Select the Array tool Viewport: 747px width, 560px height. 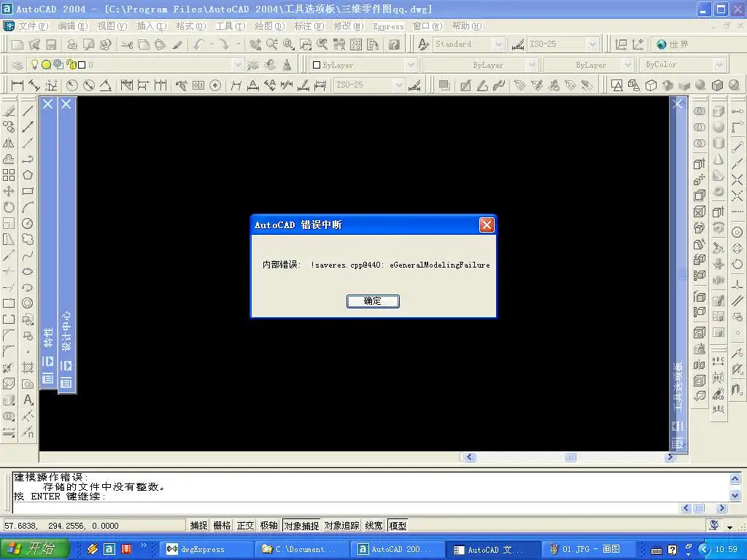(x=9, y=175)
